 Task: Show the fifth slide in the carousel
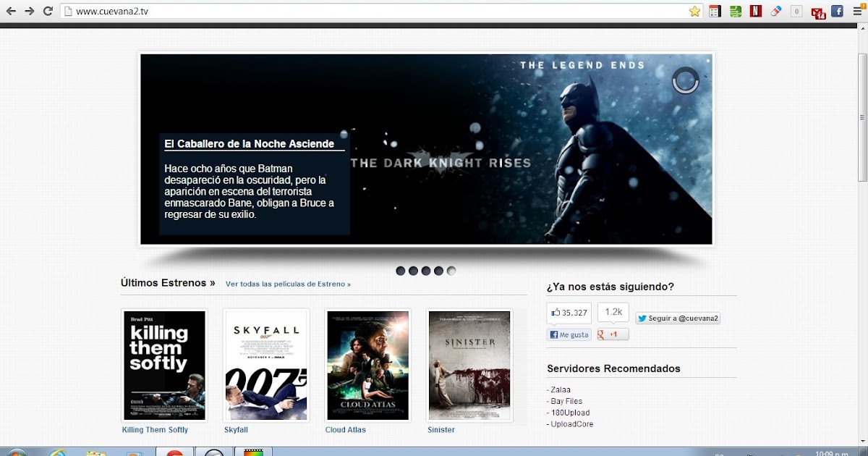coord(451,271)
